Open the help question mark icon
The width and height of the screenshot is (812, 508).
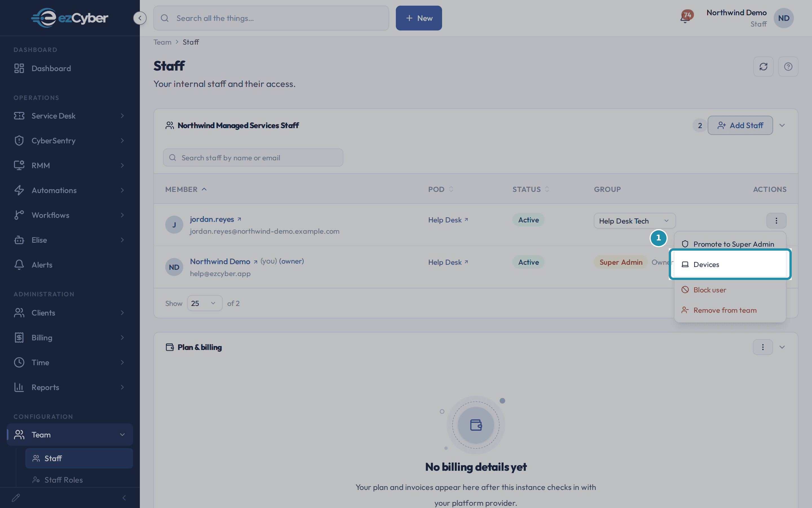pos(788,67)
